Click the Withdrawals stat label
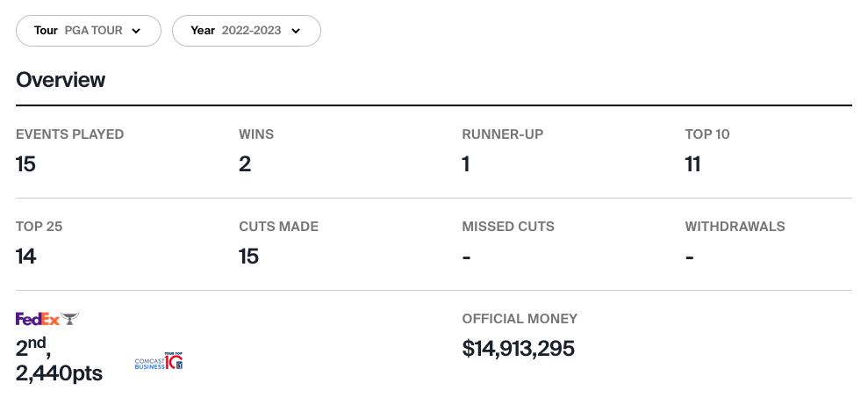Image resolution: width=868 pixels, height=405 pixels. click(735, 227)
